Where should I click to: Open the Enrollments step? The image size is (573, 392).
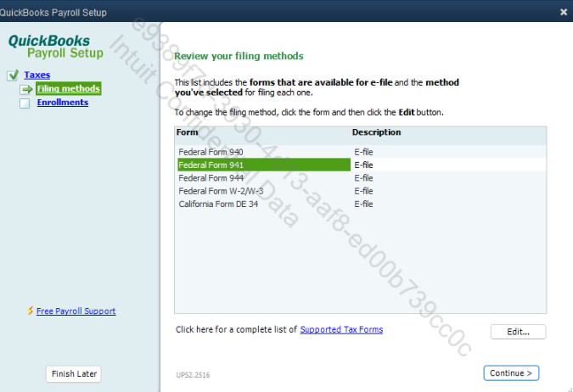[x=63, y=103]
